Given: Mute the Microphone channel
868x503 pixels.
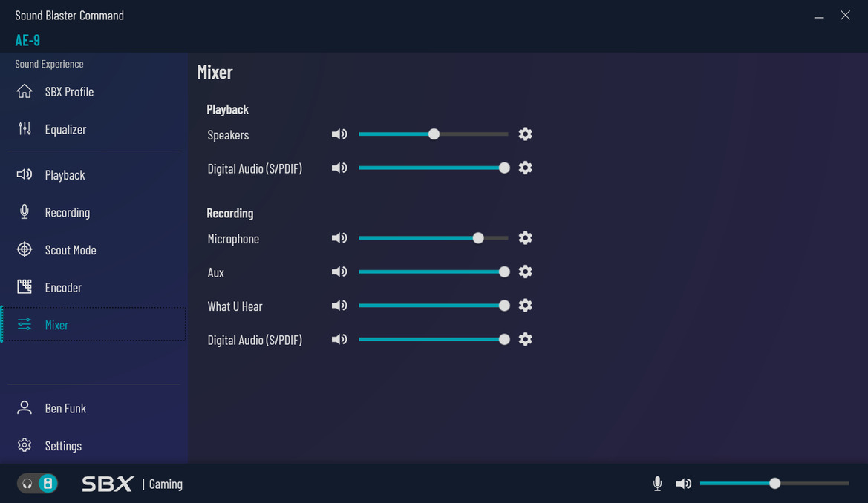Looking at the screenshot, I should click(x=339, y=238).
